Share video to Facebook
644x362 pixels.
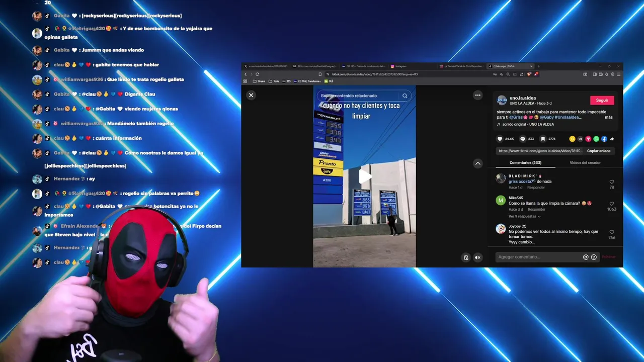(604, 139)
